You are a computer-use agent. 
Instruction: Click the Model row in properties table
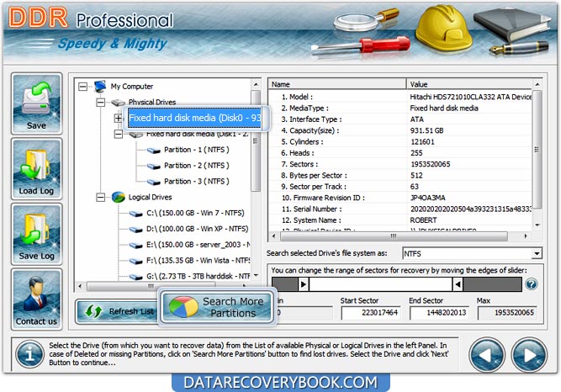(400, 97)
